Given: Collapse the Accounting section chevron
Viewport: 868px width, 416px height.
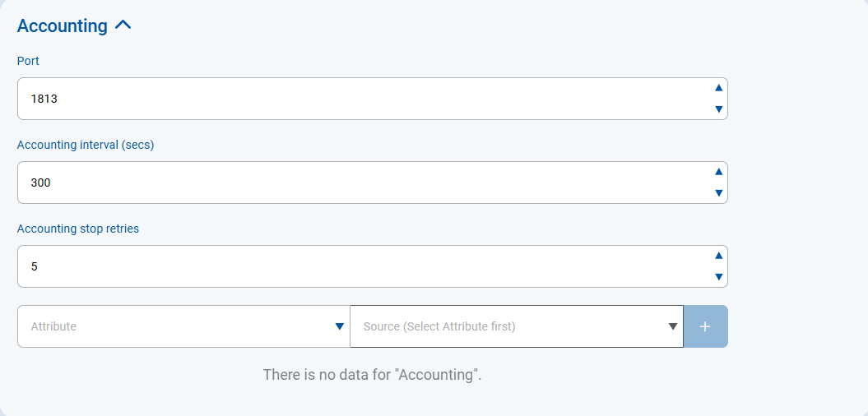Looking at the screenshot, I should point(123,25).
